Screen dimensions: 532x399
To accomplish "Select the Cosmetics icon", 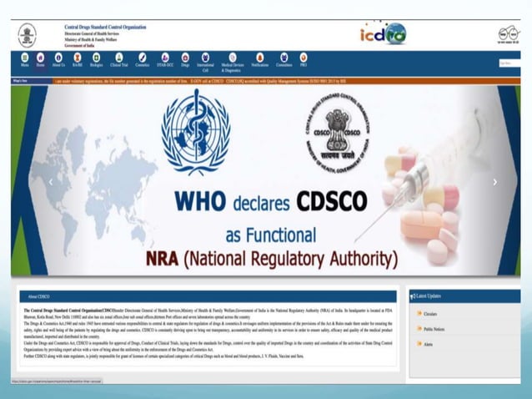I will point(142,58).
